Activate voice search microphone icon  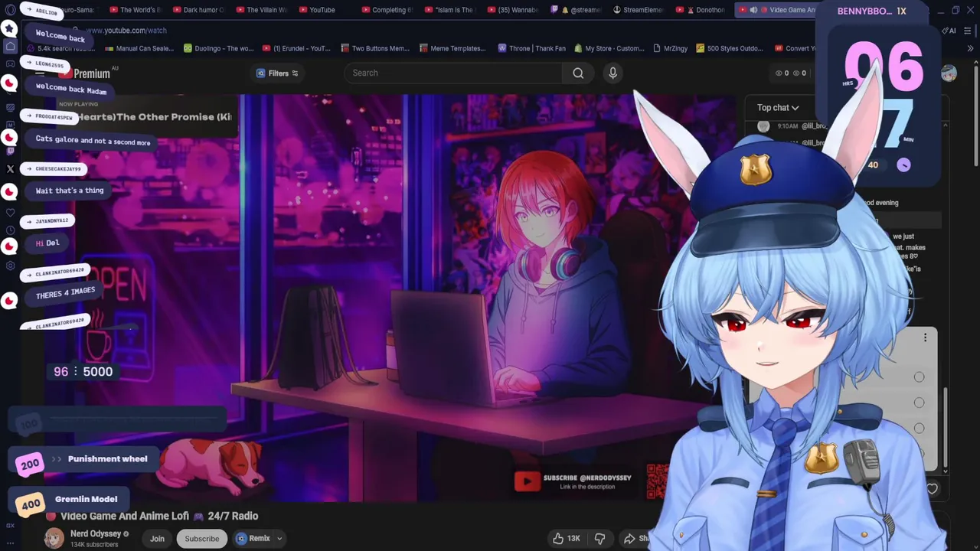point(612,73)
